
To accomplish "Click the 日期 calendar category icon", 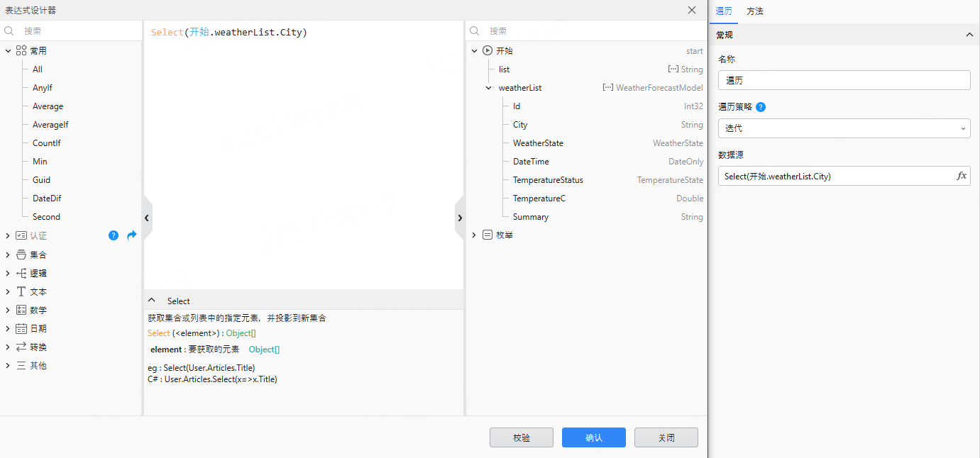I will [x=21, y=328].
